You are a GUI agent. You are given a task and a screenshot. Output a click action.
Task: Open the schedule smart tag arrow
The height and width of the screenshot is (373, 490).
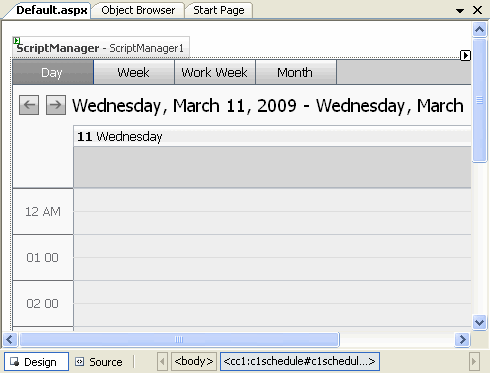click(465, 55)
